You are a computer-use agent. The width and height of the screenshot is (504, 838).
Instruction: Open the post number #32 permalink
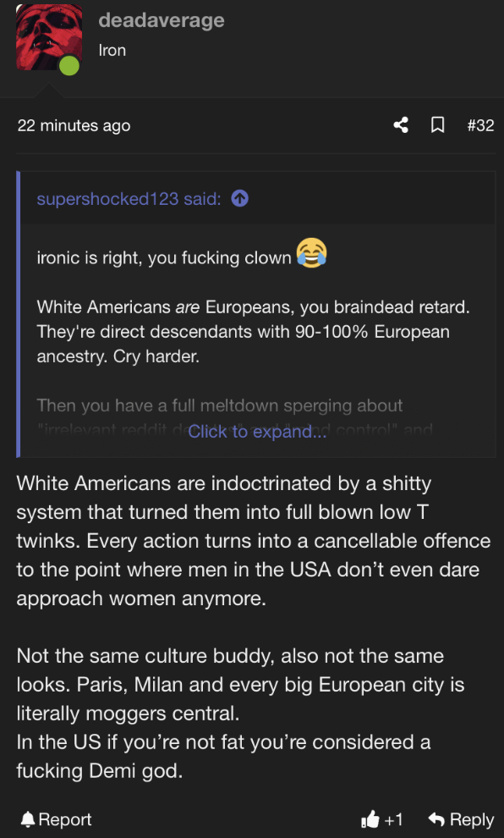480,125
